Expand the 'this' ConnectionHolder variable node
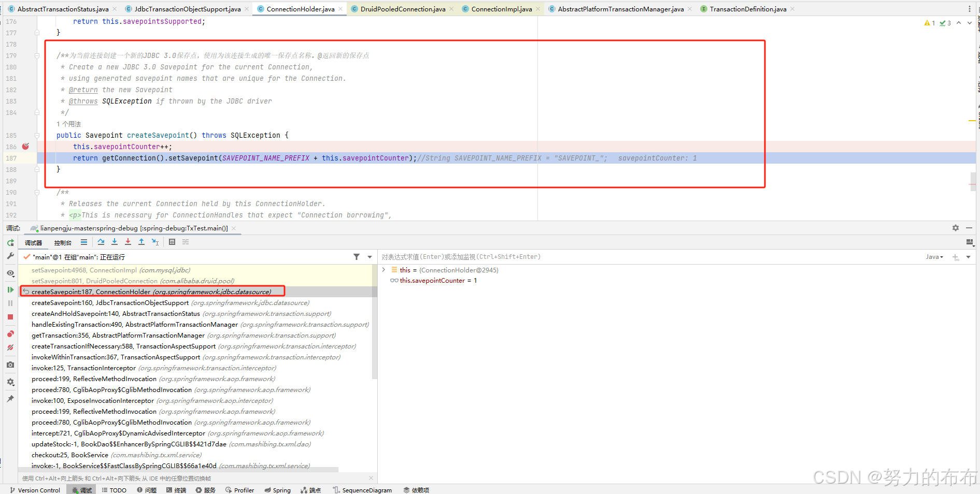 coord(384,270)
